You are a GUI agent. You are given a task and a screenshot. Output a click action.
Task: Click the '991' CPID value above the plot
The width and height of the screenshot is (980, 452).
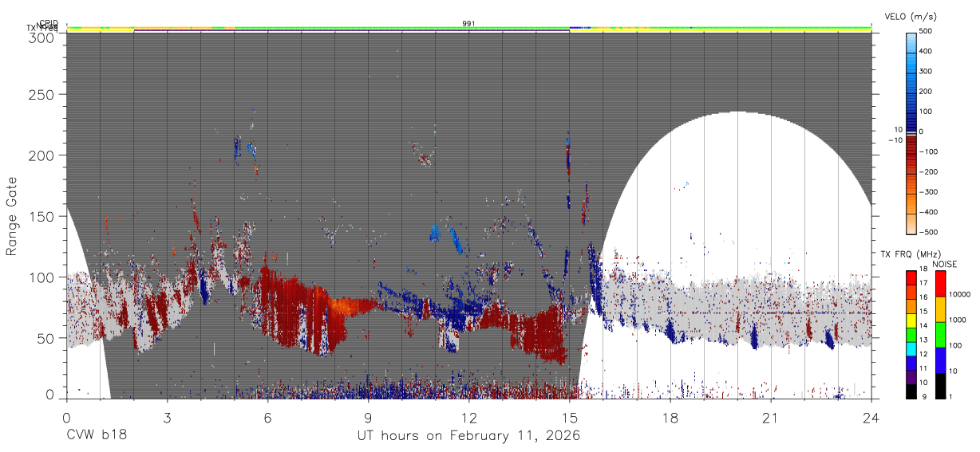[x=469, y=24]
